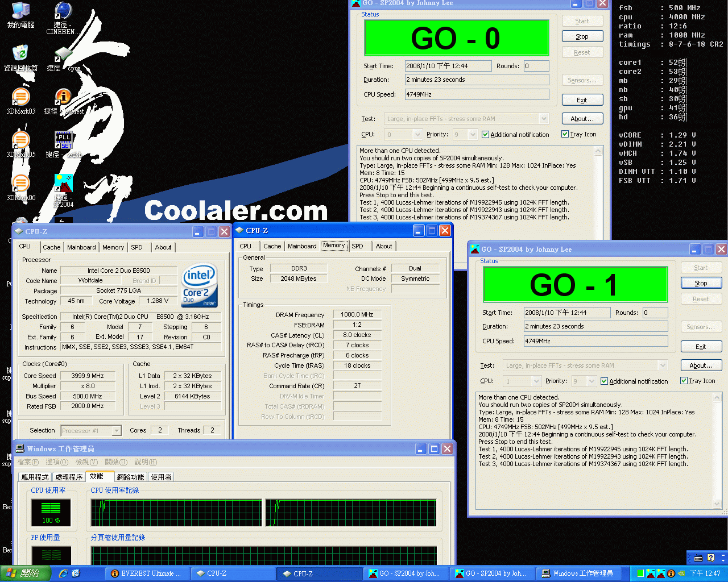Switch to 應用程式 tab in Task Manager

pyautogui.click(x=35, y=477)
